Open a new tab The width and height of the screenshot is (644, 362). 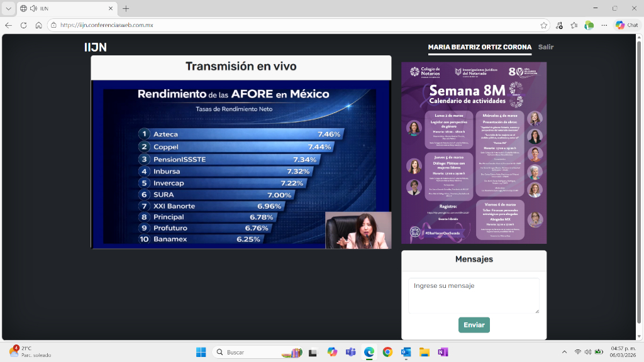coord(126,8)
